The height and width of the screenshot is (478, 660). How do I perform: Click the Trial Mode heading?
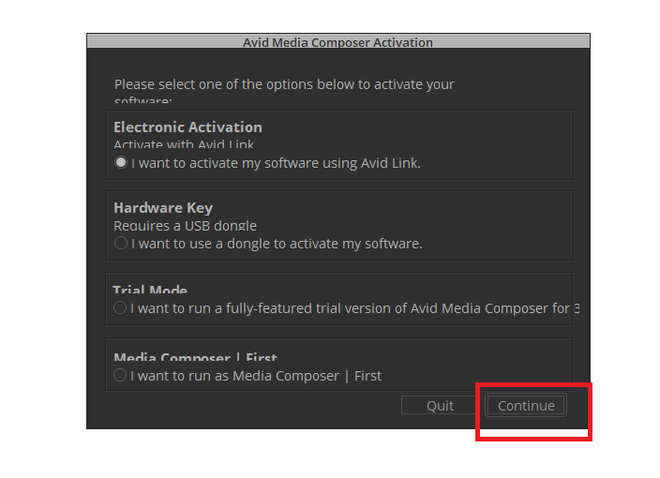point(151,292)
